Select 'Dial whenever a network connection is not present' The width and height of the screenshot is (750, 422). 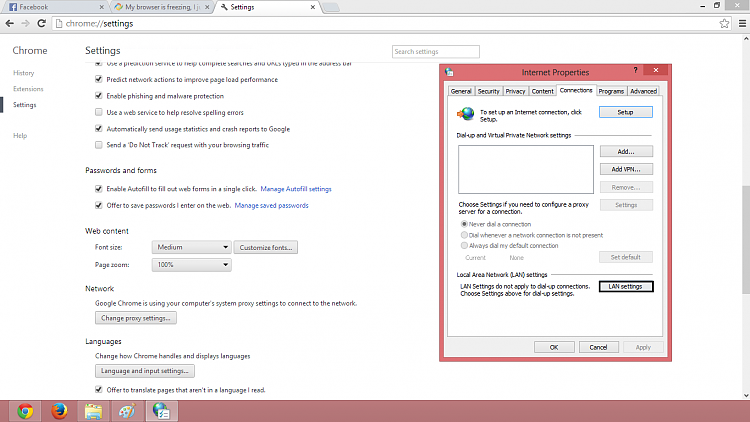[x=464, y=235]
